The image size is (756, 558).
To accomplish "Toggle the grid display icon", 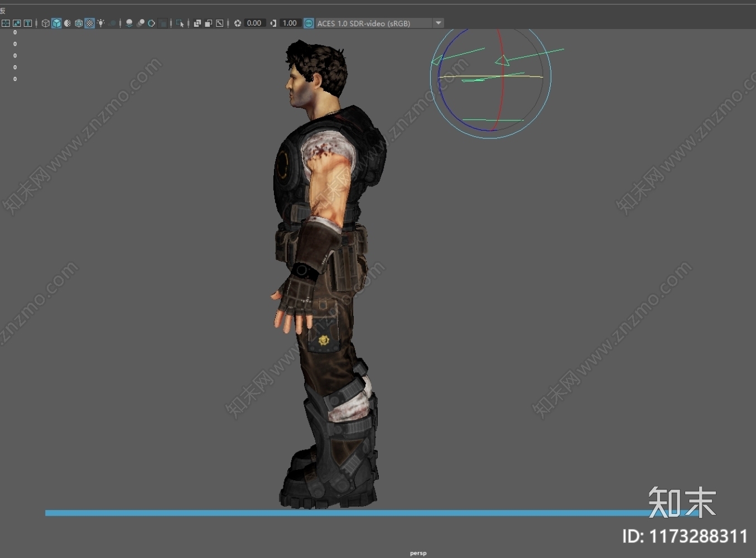I will [6, 23].
